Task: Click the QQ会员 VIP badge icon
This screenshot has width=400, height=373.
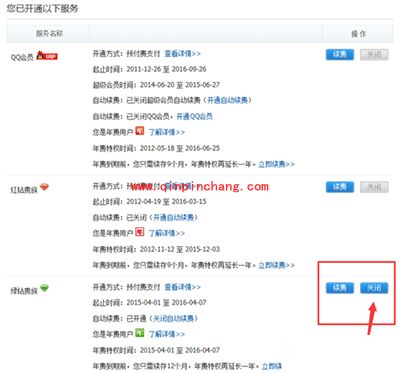Action: [47, 55]
